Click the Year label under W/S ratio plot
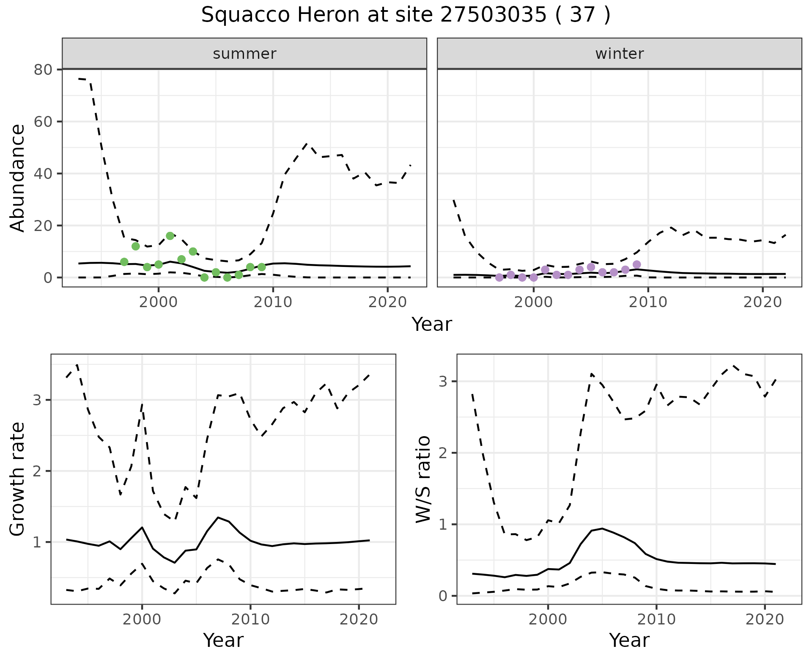Image resolution: width=812 pixels, height=660 pixels. click(x=629, y=640)
